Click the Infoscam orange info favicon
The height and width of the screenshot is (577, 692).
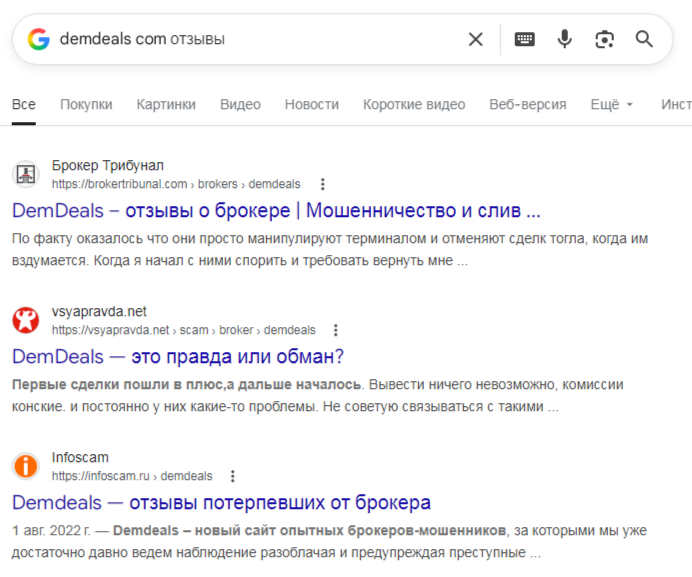[x=26, y=467]
